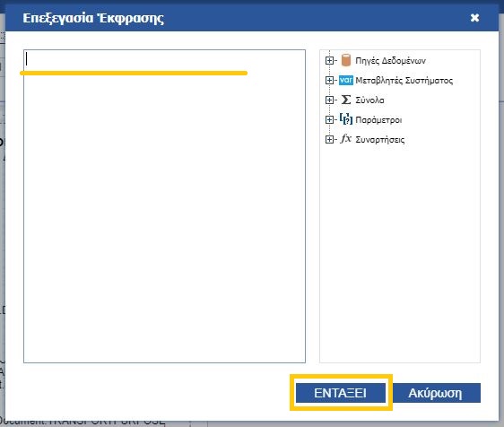
Task: Expand the Μεταβλητές Συστήματος node
Action: pyautogui.click(x=329, y=80)
